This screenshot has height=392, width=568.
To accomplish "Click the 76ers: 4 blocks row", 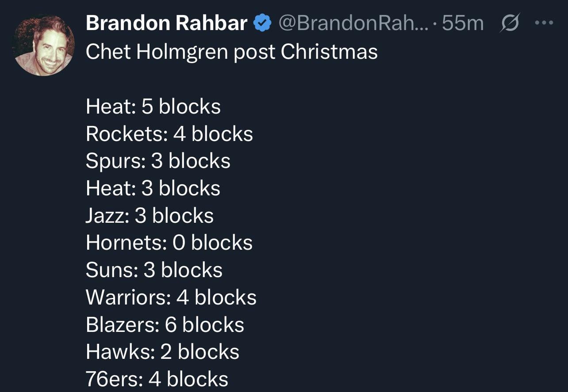I will pos(157,379).
